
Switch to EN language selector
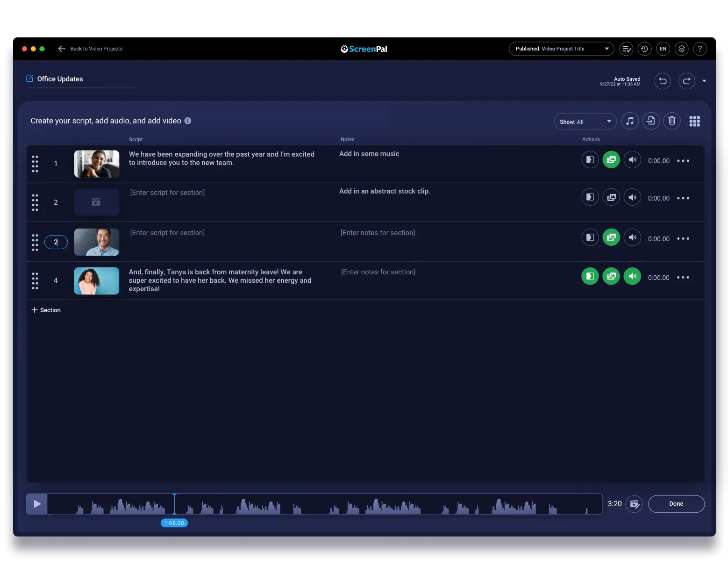[663, 49]
